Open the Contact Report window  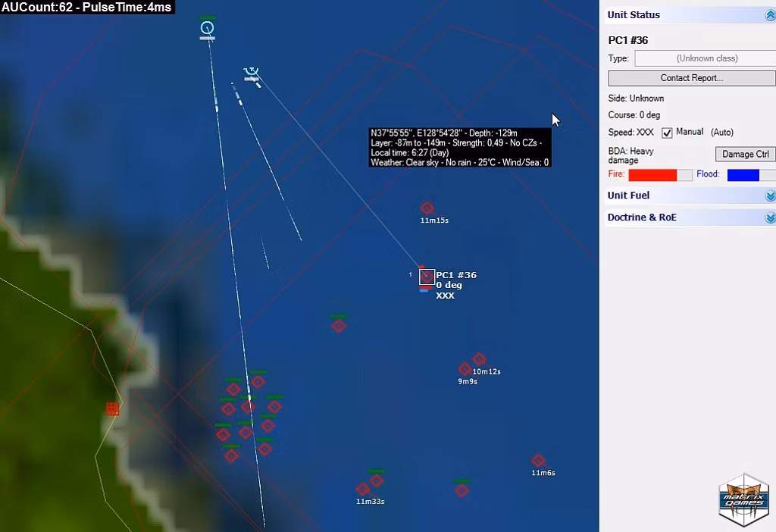click(691, 78)
